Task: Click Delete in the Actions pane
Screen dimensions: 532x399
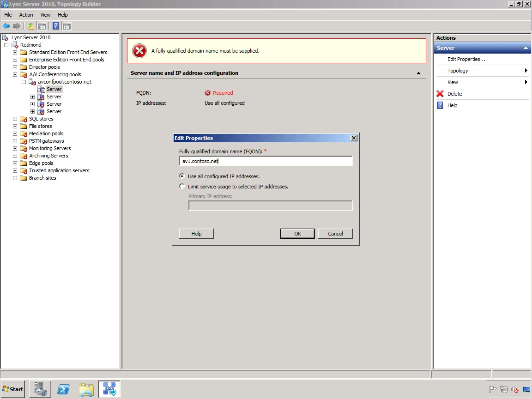Action: (x=454, y=94)
